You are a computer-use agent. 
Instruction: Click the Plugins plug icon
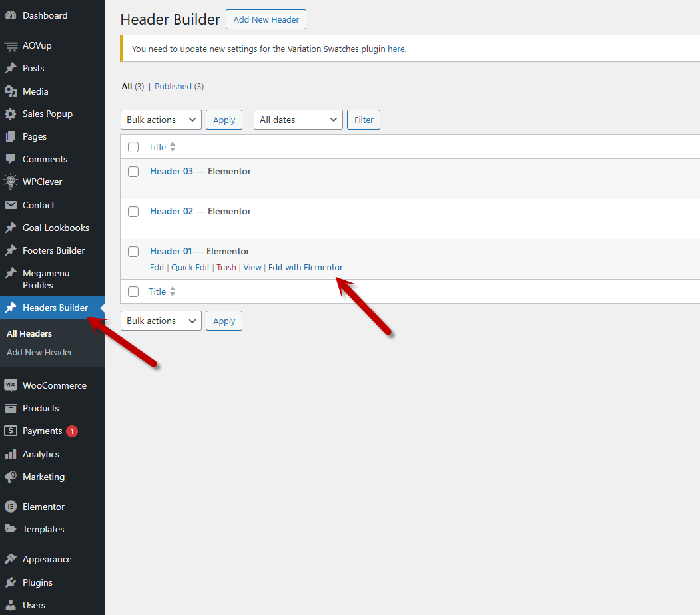click(11, 582)
